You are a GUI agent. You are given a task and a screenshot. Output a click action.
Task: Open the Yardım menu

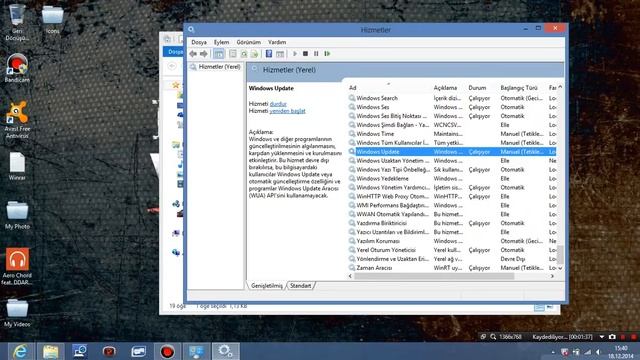[x=277, y=42]
